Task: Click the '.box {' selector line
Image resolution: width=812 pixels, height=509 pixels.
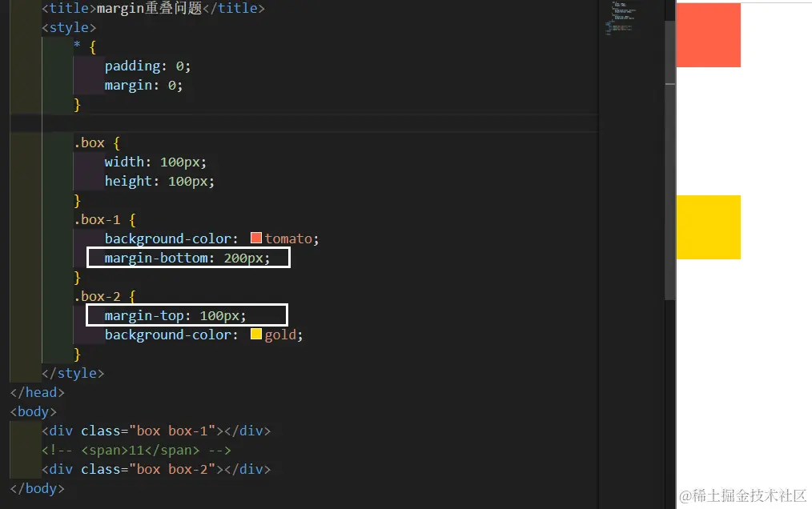Action: click(97, 142)
